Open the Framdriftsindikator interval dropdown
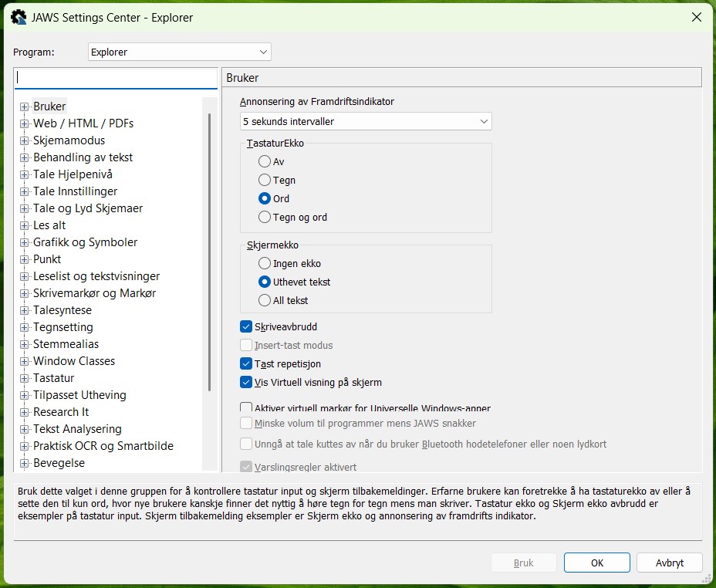This screenshot has height=588, width=716. point(366,121)
